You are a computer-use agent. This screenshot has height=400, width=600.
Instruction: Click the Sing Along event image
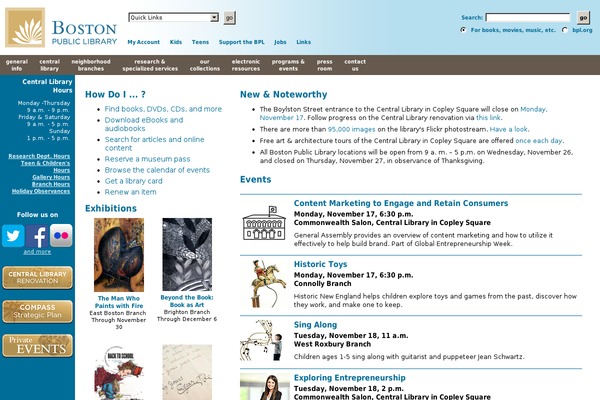pyautogui.click(x=261, y=341)
